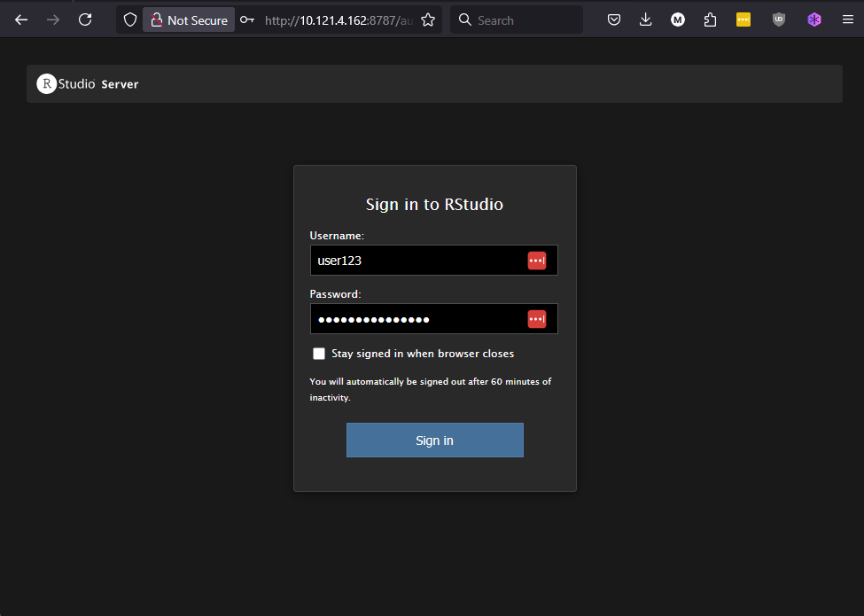
Task: Open the tracking protection shield icon
Action: click(x=130, y=20)
